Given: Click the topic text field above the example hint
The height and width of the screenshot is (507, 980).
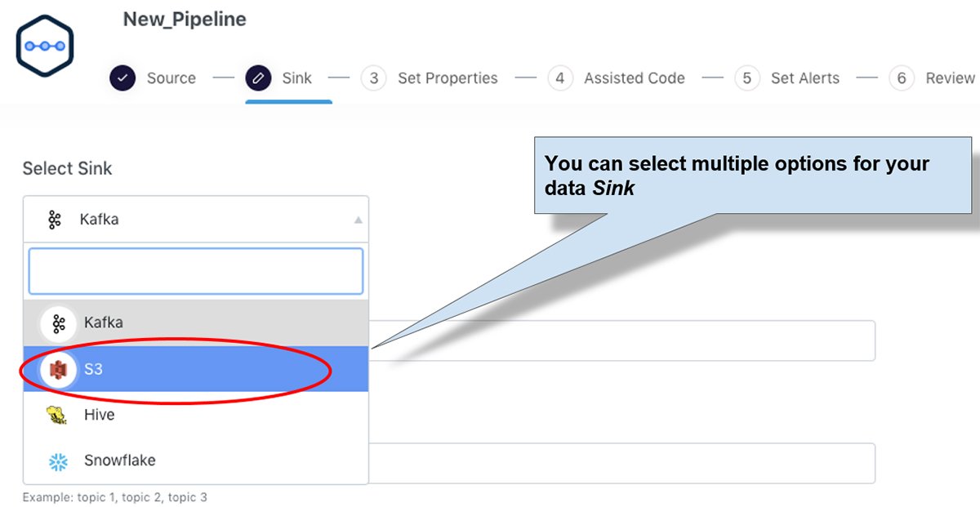Looking at the screenshot, I should 621,464.
